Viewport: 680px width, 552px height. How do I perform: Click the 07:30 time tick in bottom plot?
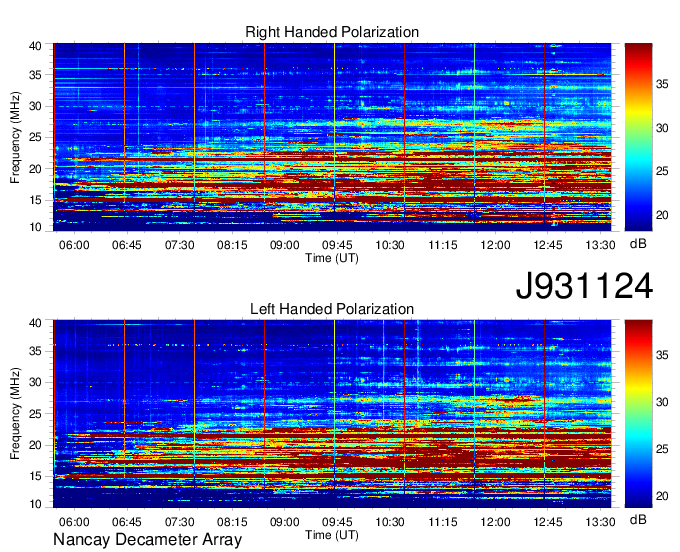(179, 522)
